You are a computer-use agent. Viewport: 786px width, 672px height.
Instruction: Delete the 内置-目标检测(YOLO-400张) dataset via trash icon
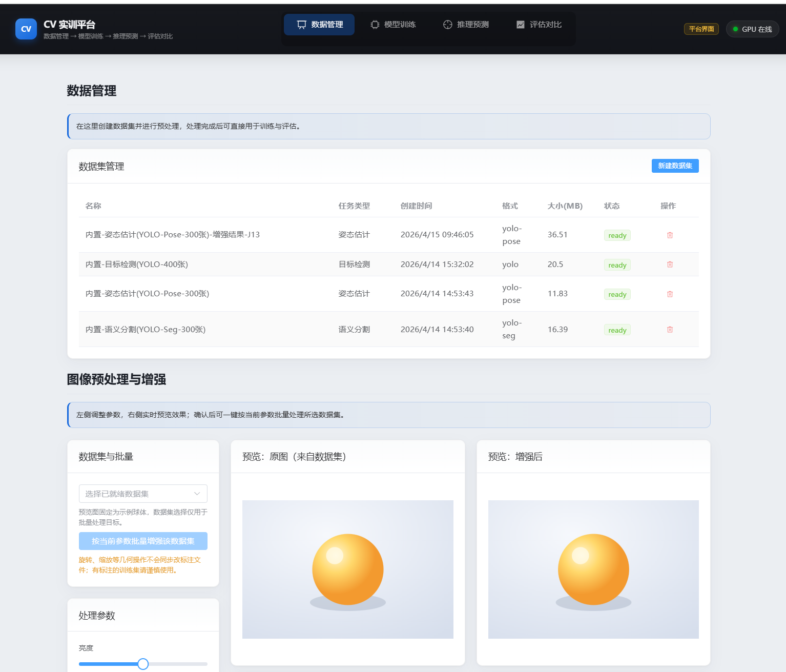670,264
